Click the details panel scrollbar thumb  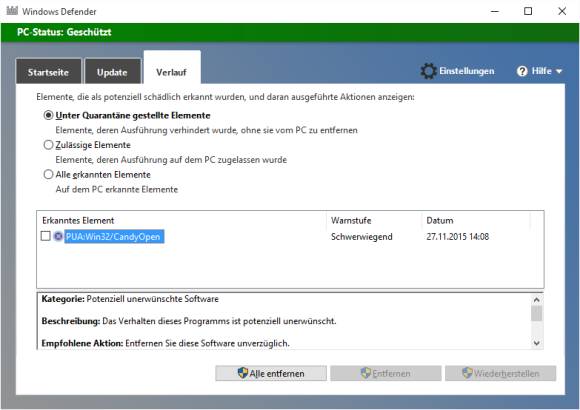click(536, 313)
